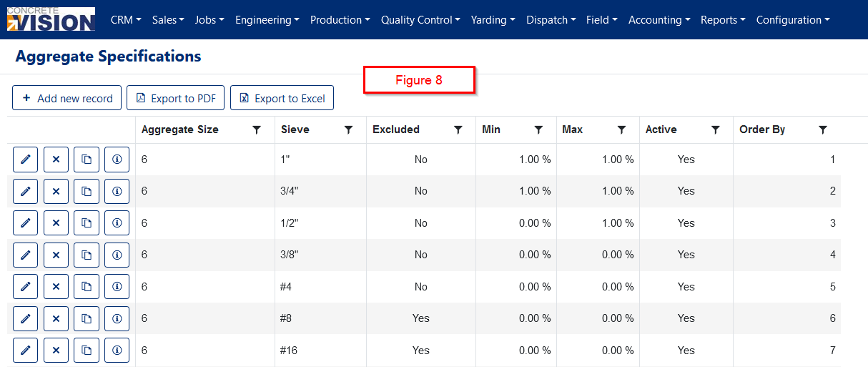Viewport: 868px width, 367px height.
Task: Delete the row with sieve #4
Action: (x=56, y=287)
